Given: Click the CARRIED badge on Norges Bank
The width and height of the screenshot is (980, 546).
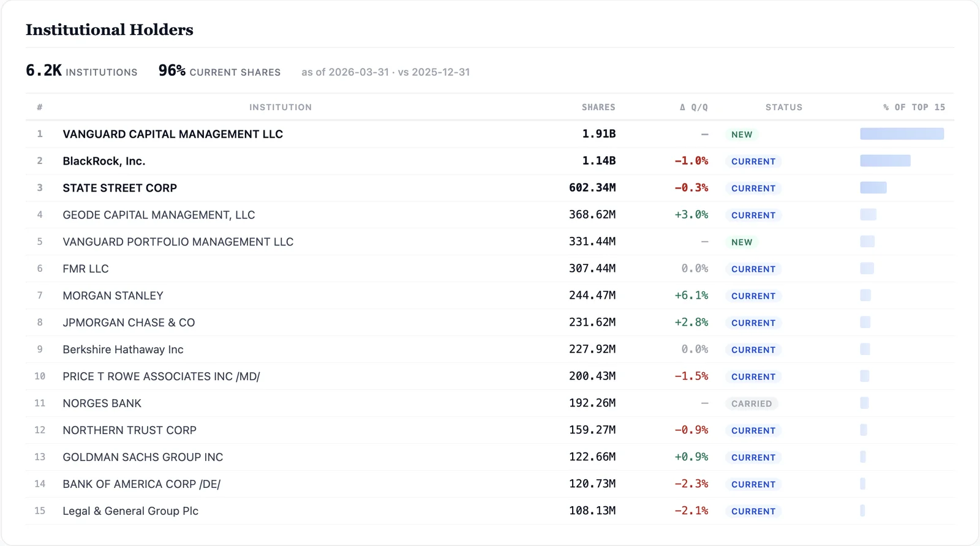Looking at the screenshot, I should (752, 404).
